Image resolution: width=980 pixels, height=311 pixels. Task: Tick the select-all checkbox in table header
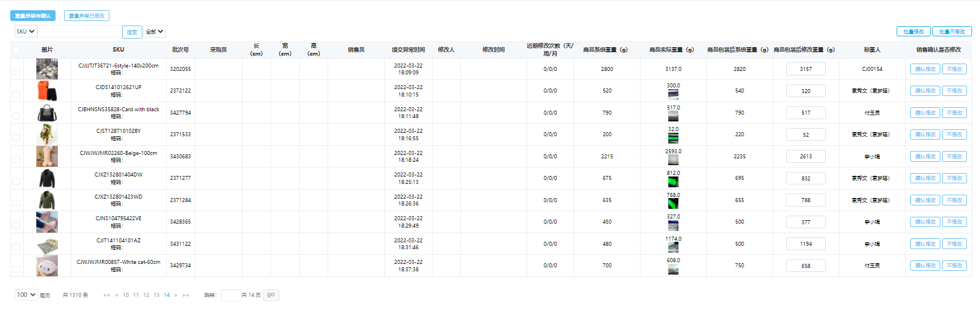[x=16, y=50]
